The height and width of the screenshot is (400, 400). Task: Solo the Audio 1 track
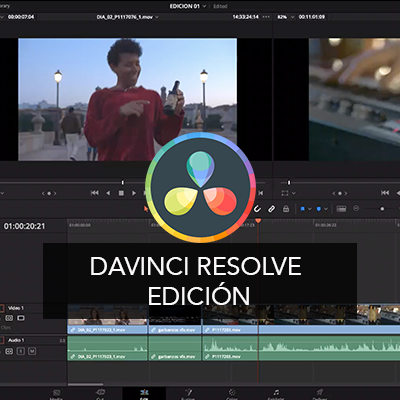tap(21, 351)
